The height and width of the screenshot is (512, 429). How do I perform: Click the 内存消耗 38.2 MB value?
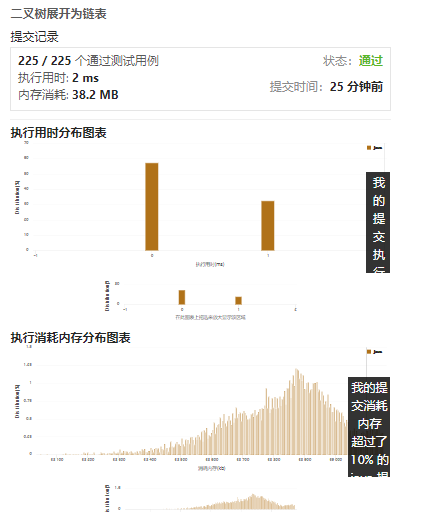pyautogui.click(x=95, y=95)
